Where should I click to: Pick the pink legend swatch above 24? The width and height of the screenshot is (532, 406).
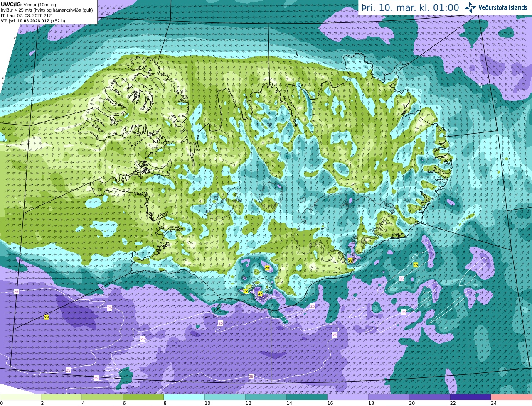pyautogui.click(x=512, y=397)
